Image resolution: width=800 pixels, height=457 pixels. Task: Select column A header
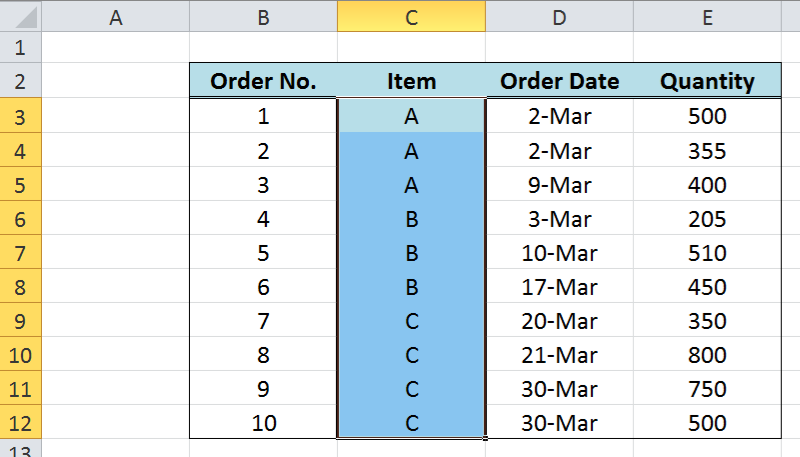[x=116, y=16]
